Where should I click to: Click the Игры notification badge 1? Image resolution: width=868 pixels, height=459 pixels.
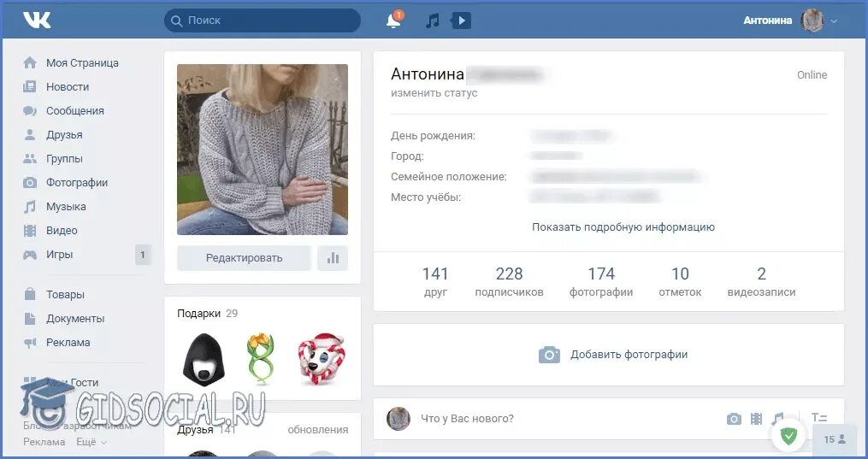click(143, 255)
